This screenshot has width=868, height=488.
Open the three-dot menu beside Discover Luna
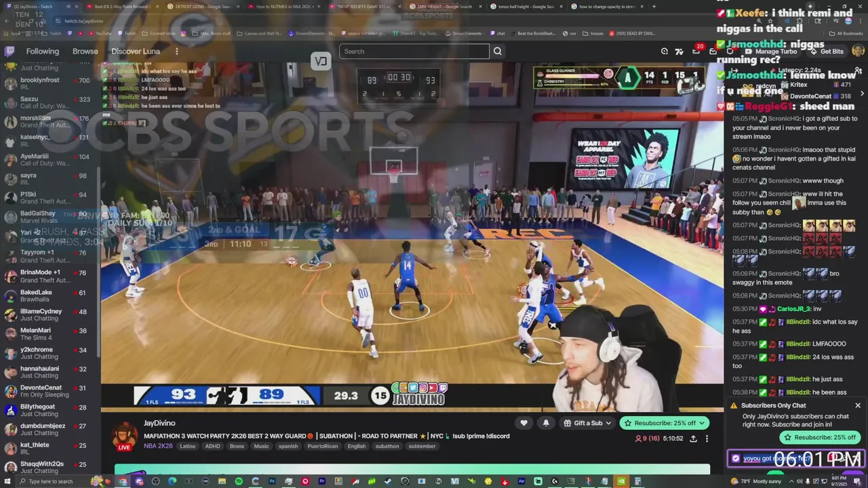(176, 52)
